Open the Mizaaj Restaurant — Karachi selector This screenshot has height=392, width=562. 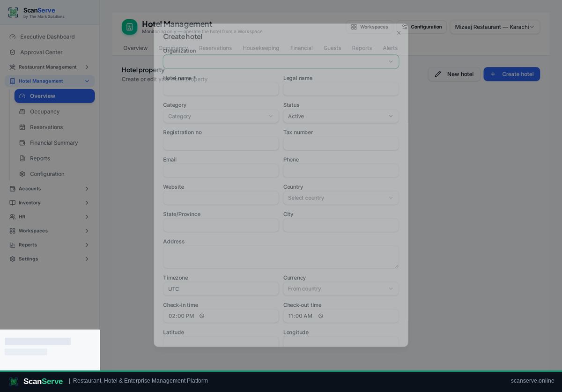tap(495, 27)
